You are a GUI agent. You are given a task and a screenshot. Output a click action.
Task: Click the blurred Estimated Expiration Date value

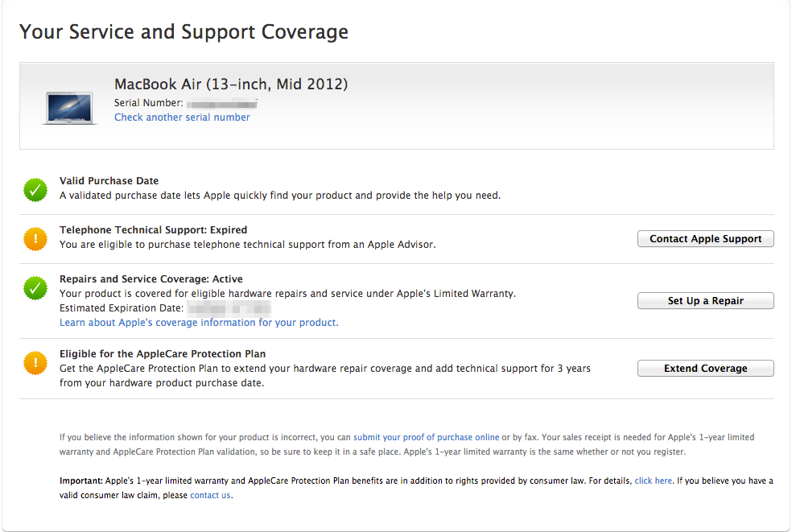[x=229, y=308]
